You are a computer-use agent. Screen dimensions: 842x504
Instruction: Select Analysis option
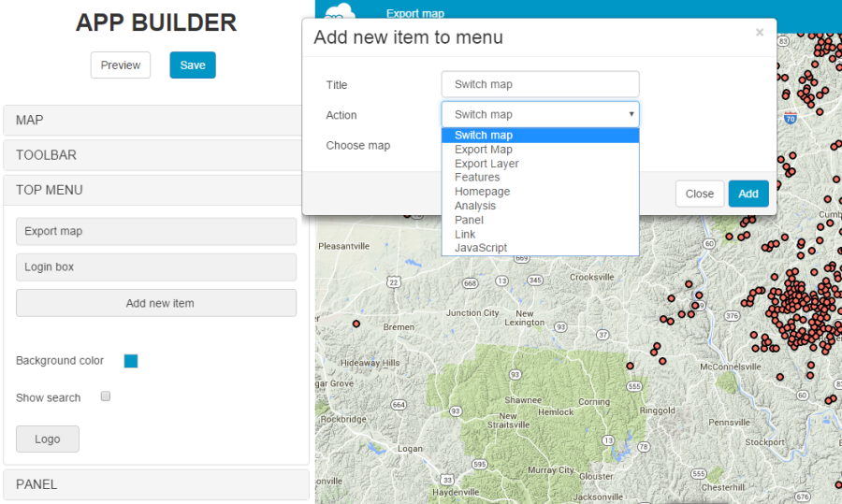pos(540,206)
